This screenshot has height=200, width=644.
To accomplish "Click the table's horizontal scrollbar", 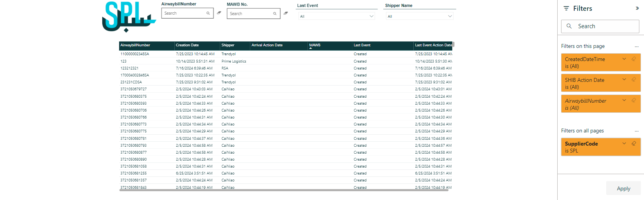I will tap(283, 190).
